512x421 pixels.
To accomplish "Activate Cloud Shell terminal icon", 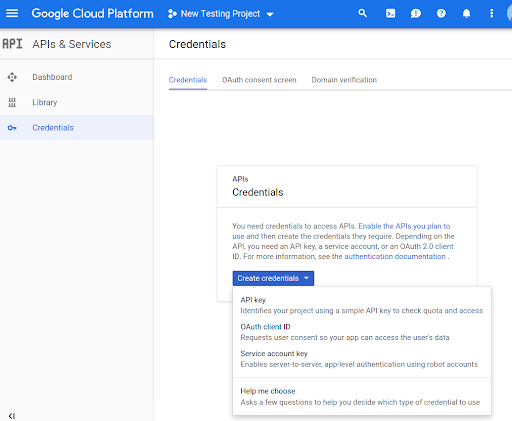I will 390,13.
